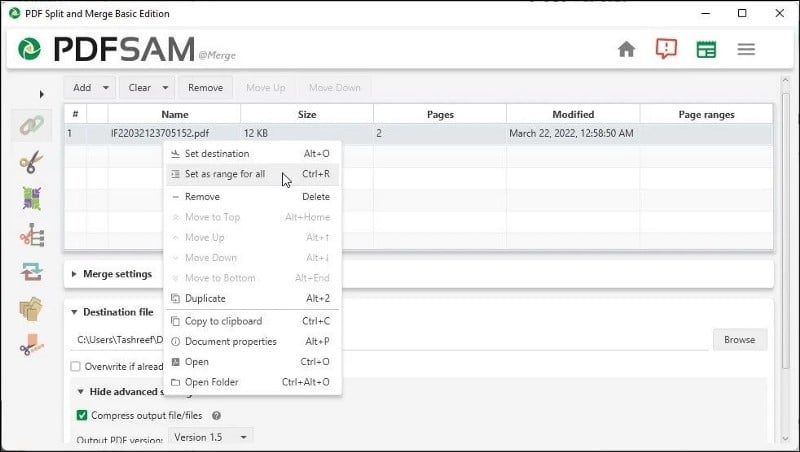Click the Add button
Screen dimensions: 800x452
pyautogui.click(x=82, y=88)
